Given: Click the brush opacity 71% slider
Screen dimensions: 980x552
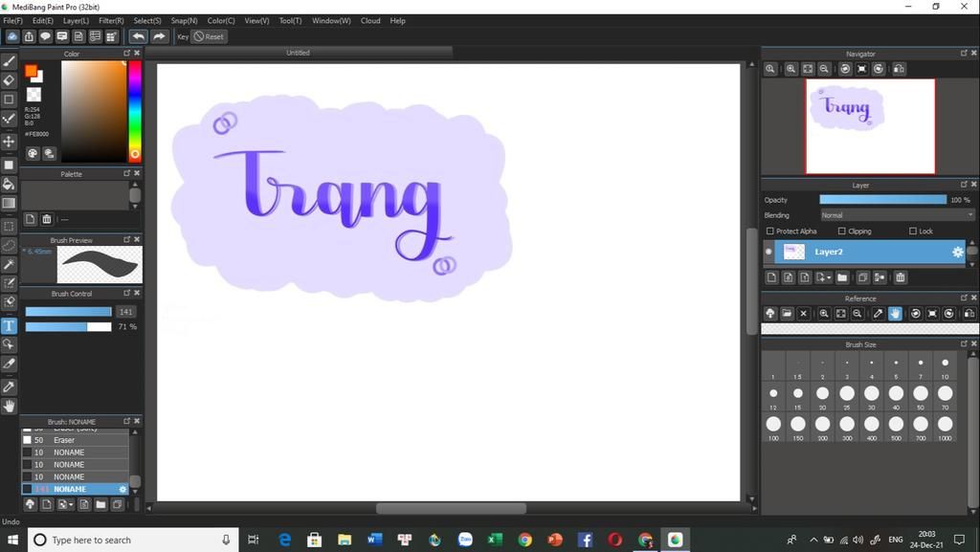Looking at the screenshot, I should [x=68, y=326].
